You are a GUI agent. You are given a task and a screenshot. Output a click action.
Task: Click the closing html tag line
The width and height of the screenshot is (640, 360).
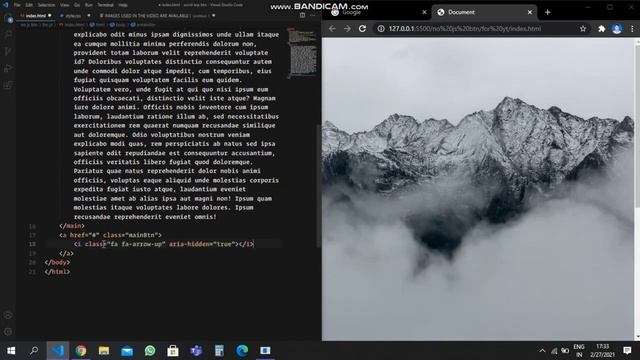[57, 271]
